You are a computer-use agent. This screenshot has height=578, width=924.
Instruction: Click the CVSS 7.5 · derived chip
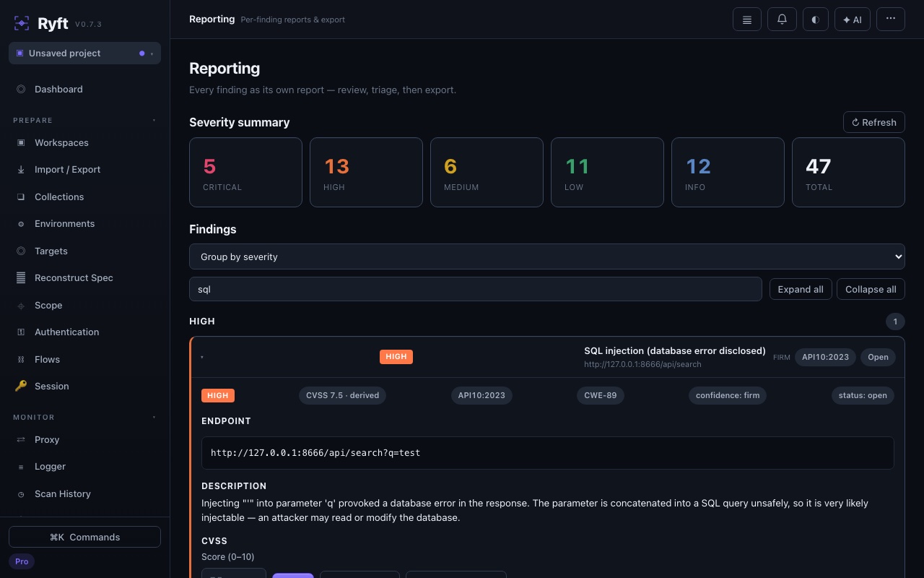pos(342,395)
